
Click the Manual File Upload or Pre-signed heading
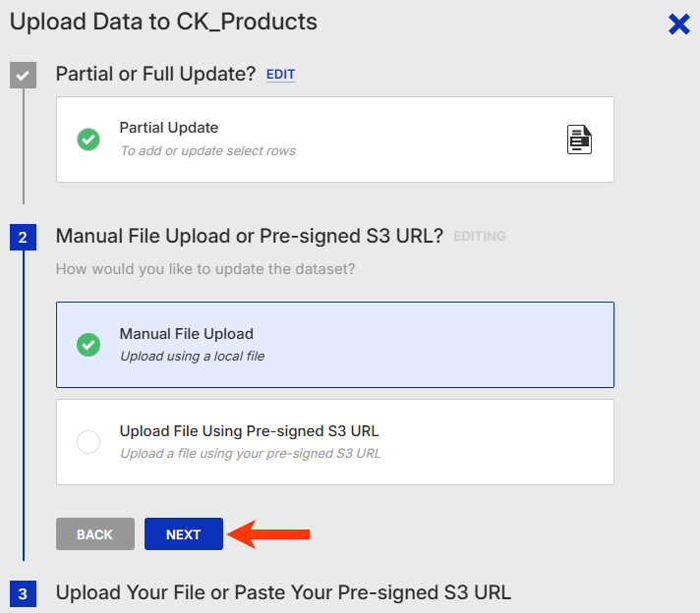(x=250, y=236)
